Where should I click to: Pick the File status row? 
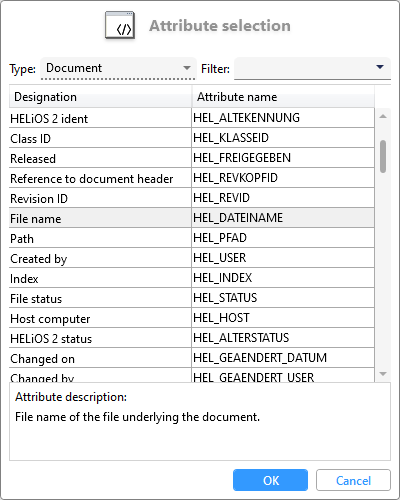tap(192, 298)
